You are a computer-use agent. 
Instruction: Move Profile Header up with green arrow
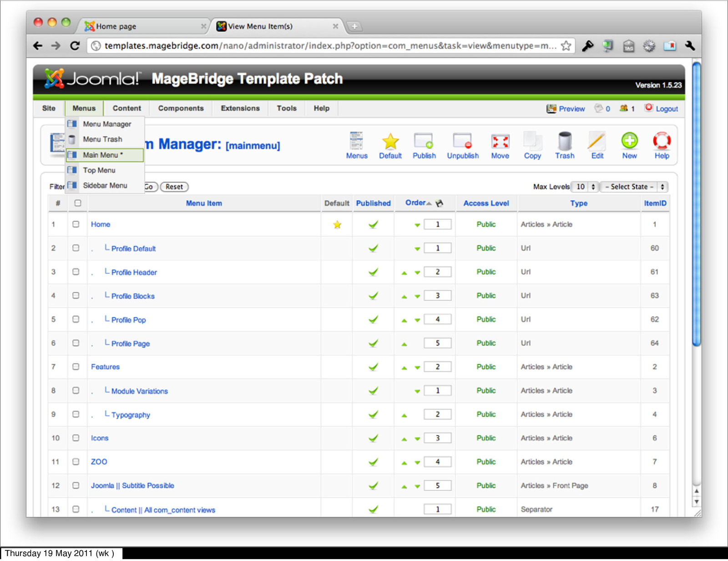click(x=404, y=273)
